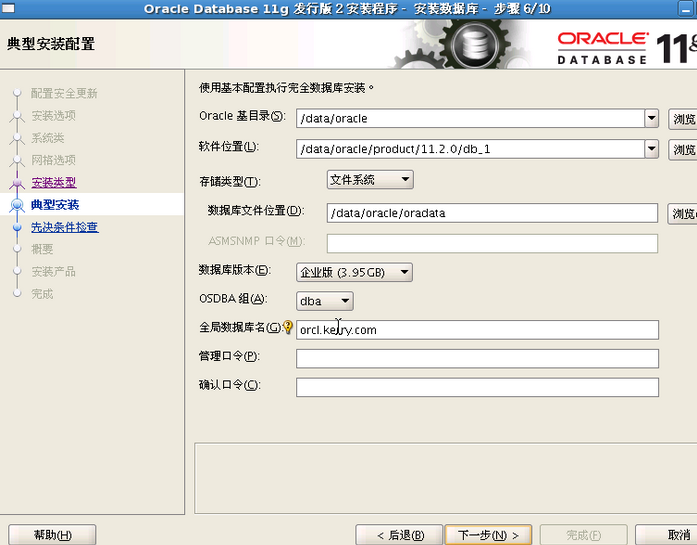This screenshot has width=697, height=545.
Task: Cancel the installation with 取消
Action: pyautogui.click(x=666, y=535)
